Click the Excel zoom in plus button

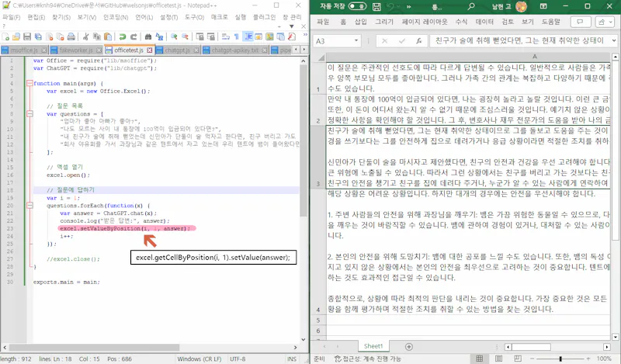(588, 359)
